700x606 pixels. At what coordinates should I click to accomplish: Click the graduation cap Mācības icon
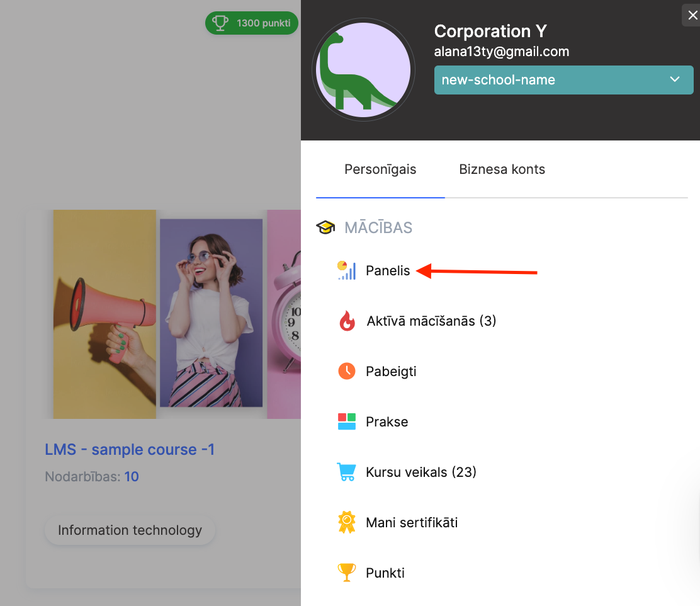pos(325,227)
